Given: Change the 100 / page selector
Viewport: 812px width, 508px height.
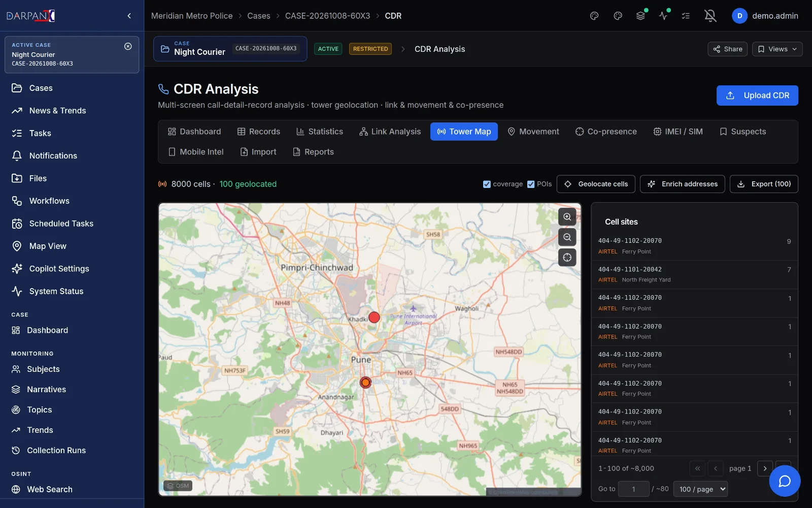Looking at the screenshot, I should coord(700,489).
